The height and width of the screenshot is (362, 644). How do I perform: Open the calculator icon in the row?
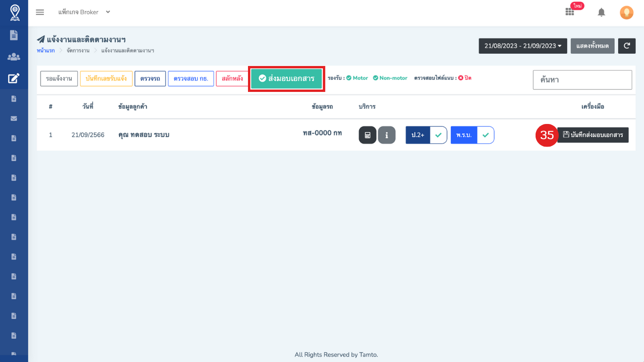(368, 135)
